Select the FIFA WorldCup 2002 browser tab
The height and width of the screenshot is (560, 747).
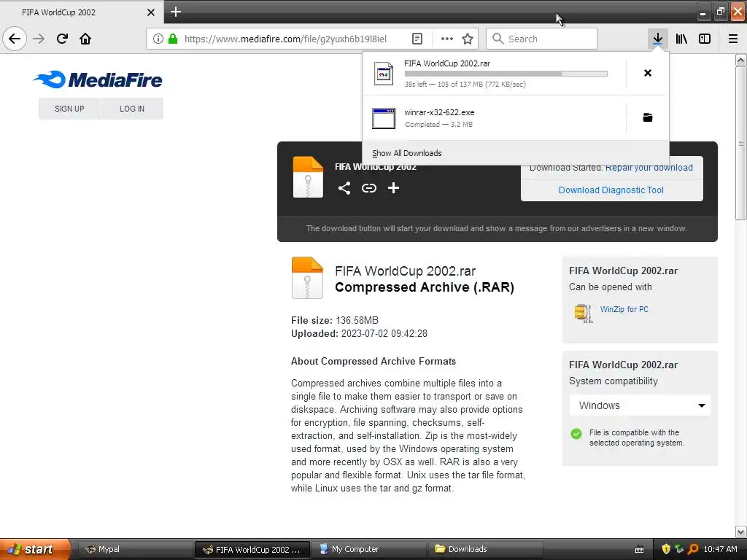coord(82,12)
